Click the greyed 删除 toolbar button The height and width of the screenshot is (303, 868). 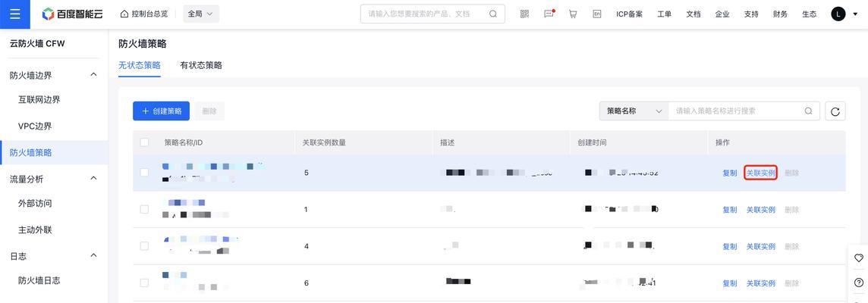click(209, 111)
